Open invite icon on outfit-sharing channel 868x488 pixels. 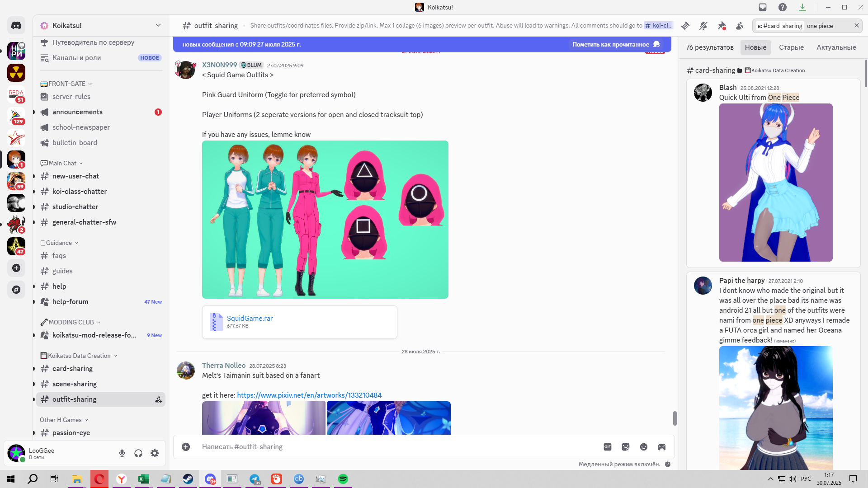158,399
